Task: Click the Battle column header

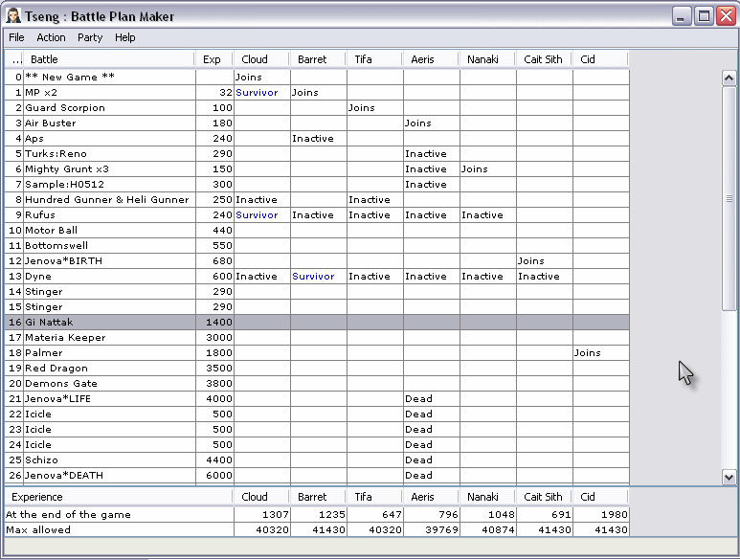Action: pos(109,59)
